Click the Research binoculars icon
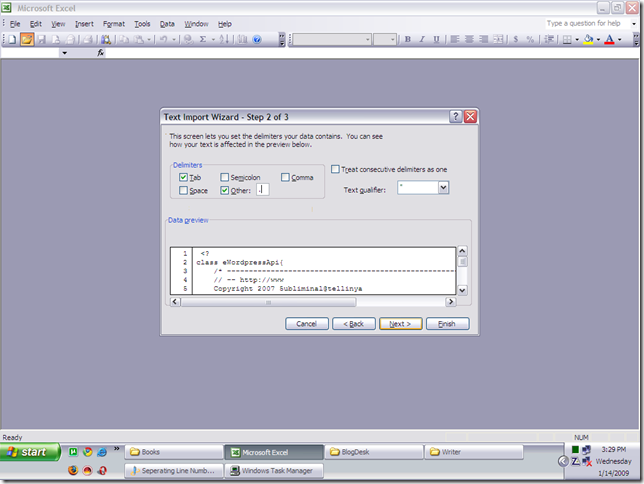 pos(106,39)
